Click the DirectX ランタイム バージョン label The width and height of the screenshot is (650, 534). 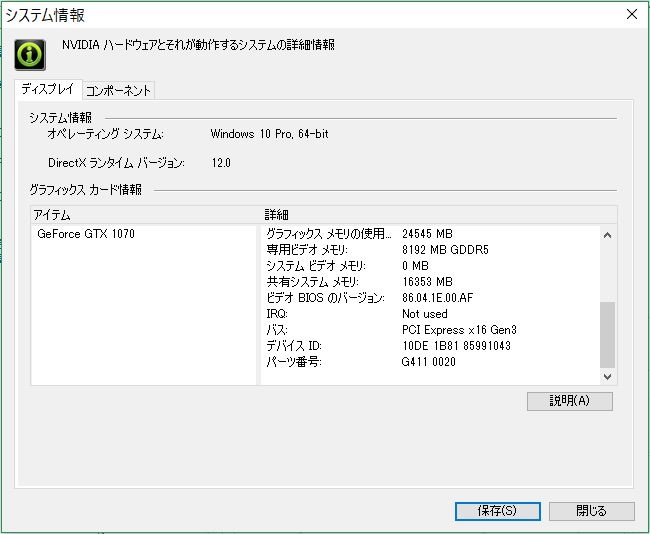pyautogui.click(x=116, y=163)
